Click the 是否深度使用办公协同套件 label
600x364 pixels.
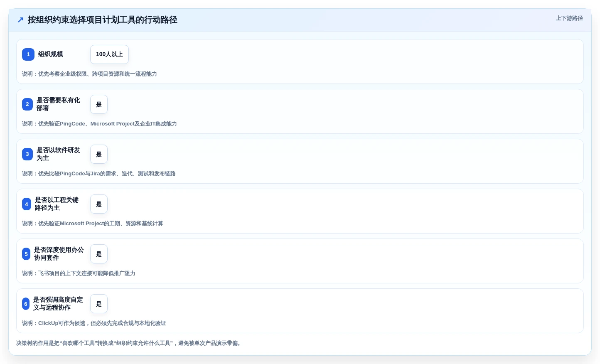pyautogui.click(x=59, y=254)
